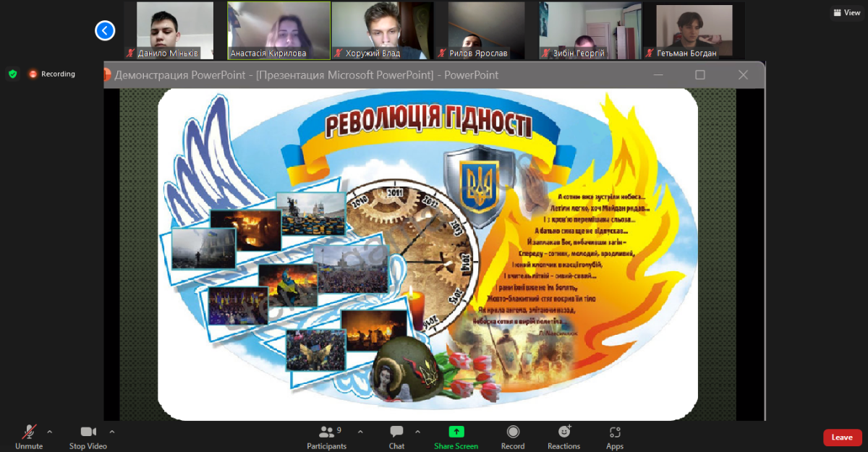Start recording with the Record button
This screenshot has height=452, width=868.
(513, 437)
